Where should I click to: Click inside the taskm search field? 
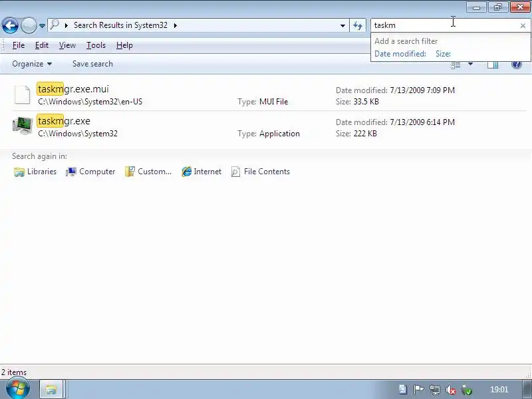(x=446, y=25)
